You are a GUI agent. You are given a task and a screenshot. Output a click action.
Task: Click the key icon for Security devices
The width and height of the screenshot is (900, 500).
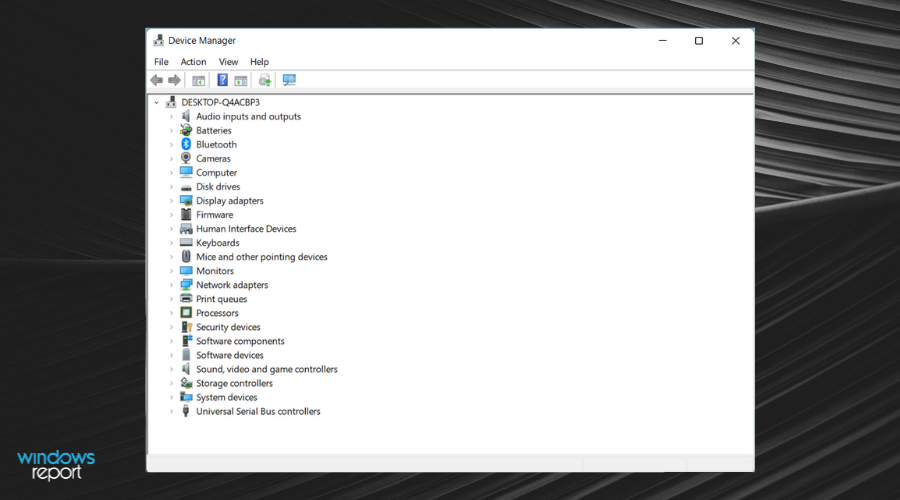[x=186, y=327]
